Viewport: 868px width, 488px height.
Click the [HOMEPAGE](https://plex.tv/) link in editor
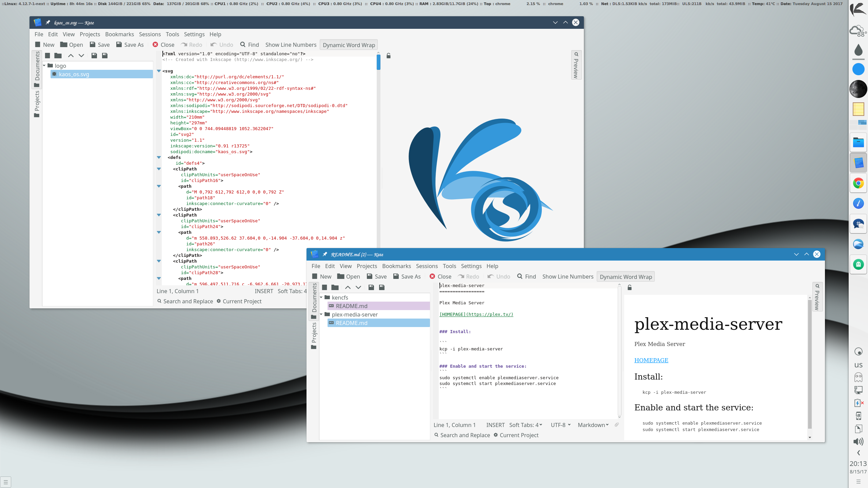476,314
